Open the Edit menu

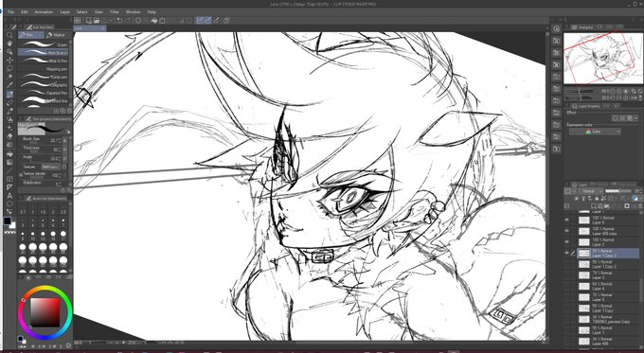[x=25, y=12]
